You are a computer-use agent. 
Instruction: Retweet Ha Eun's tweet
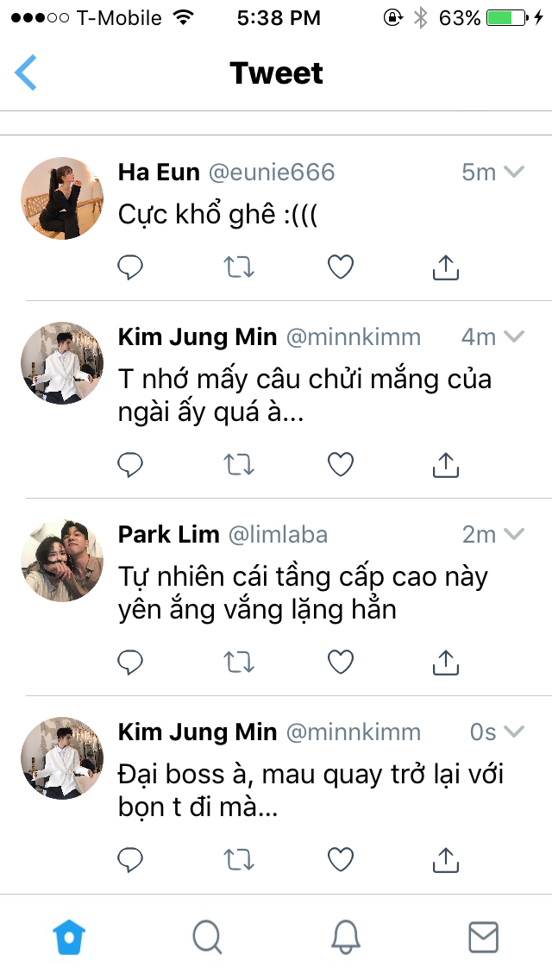(239, 267)
